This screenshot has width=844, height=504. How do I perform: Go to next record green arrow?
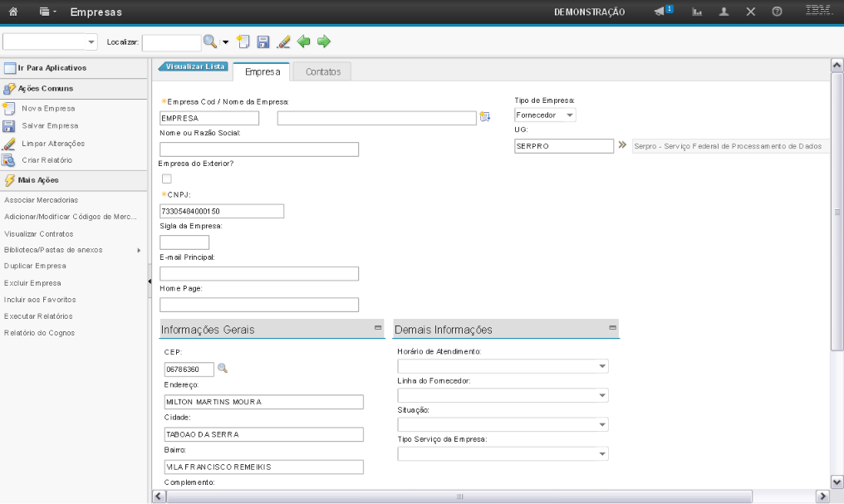pyautogui.click(x=323, y=42)
